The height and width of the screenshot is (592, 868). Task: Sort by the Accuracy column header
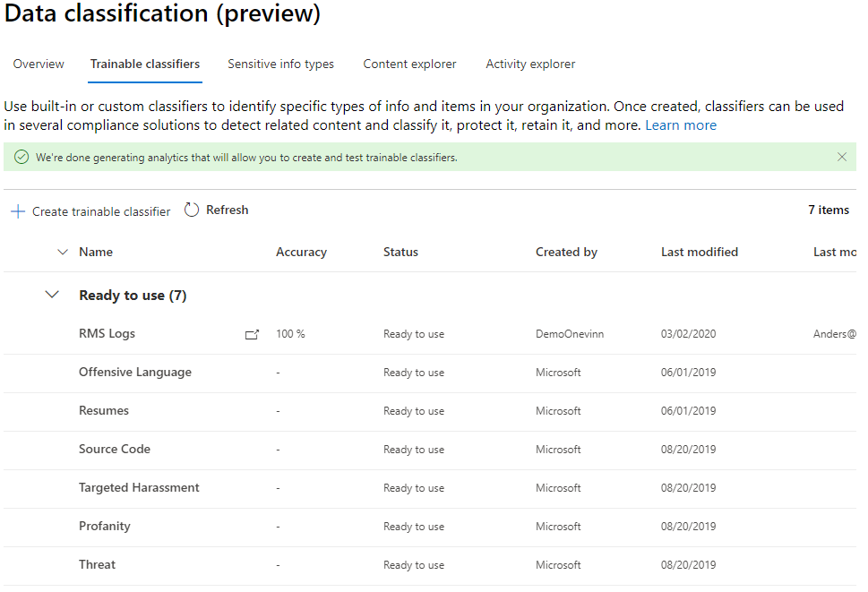click(301, 253)
